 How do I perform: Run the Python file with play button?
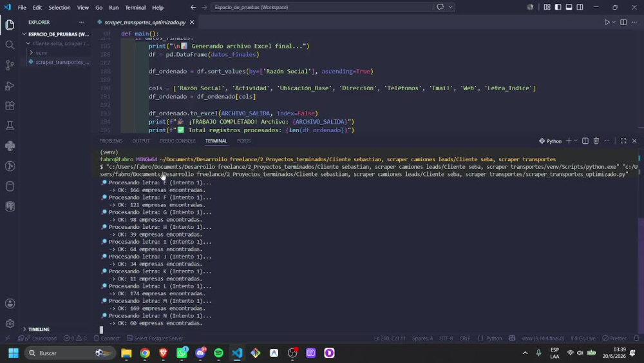click(607, 22)
